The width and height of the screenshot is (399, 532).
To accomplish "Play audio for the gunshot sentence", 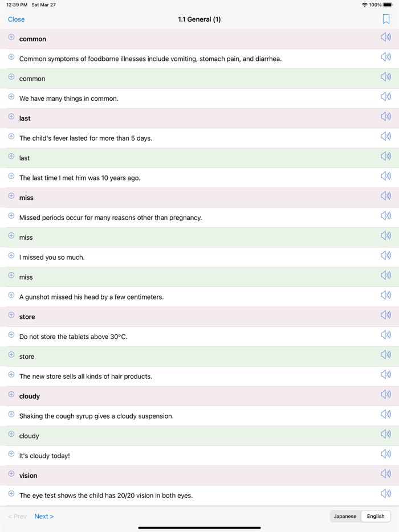I will [x=386, y=296].
